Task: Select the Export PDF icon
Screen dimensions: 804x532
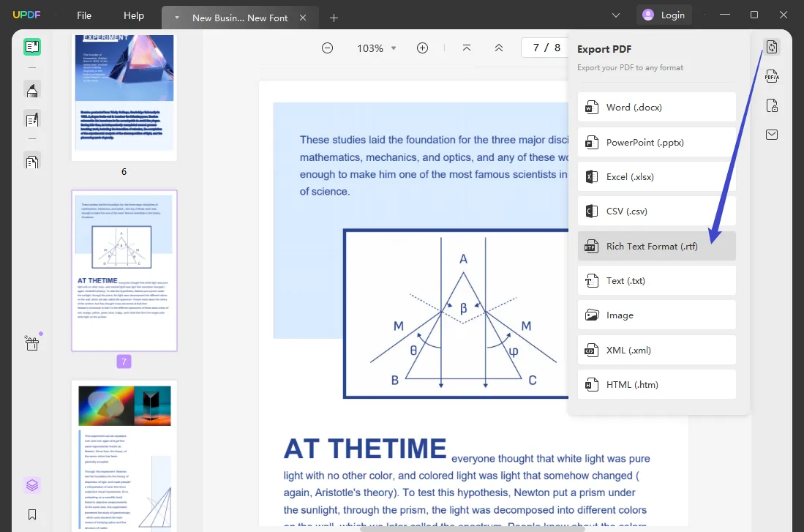Action: click(x=772, y=46)
